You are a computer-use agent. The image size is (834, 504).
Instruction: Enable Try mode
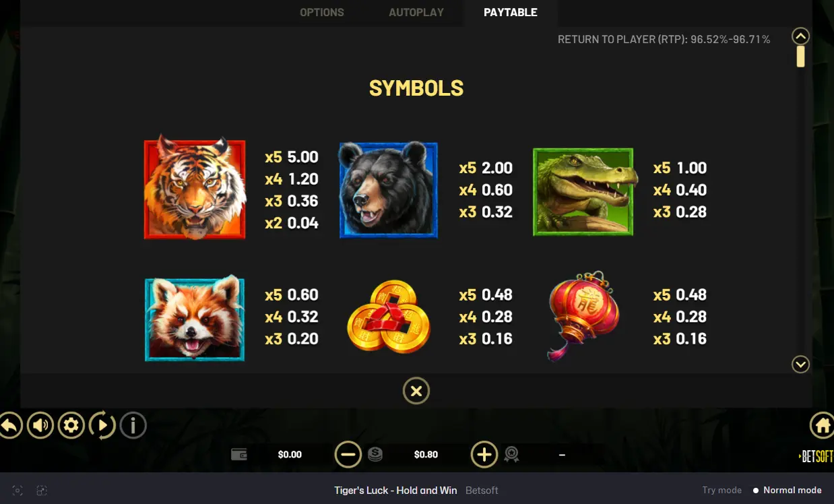721,490
